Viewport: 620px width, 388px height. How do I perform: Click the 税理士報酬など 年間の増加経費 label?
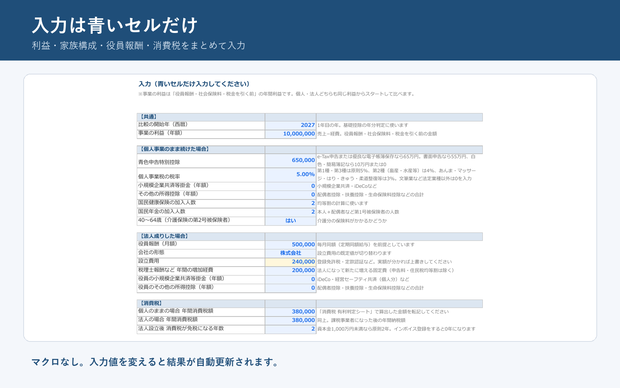click(x=176, y=270)
